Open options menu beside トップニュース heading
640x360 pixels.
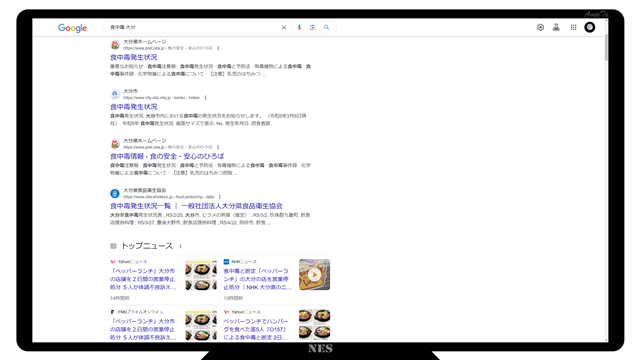click(180, 246)
